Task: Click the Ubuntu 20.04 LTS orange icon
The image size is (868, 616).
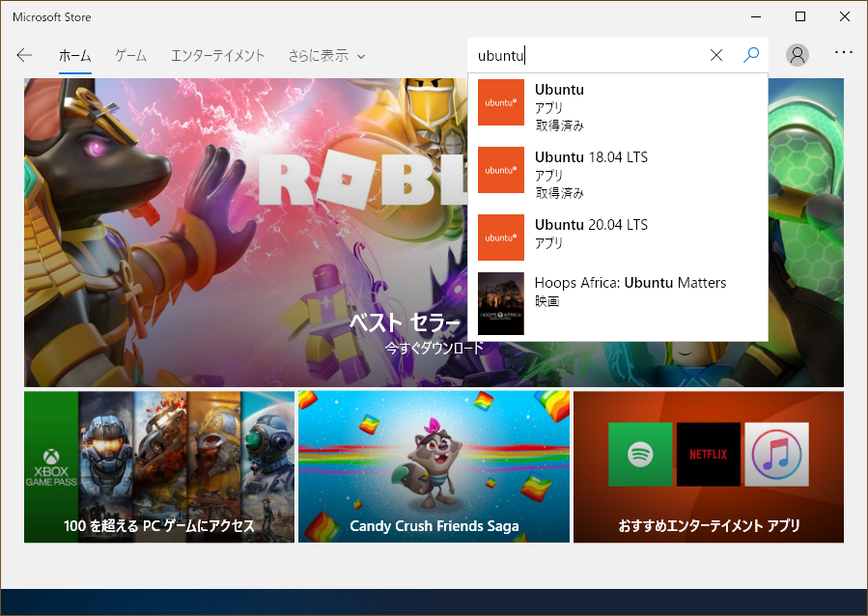Action: (x=501, y=238)
